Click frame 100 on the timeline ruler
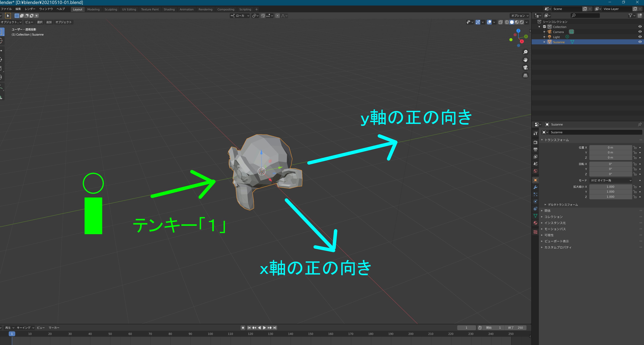This screenshot has width=644, height=345. click(210, 334)
